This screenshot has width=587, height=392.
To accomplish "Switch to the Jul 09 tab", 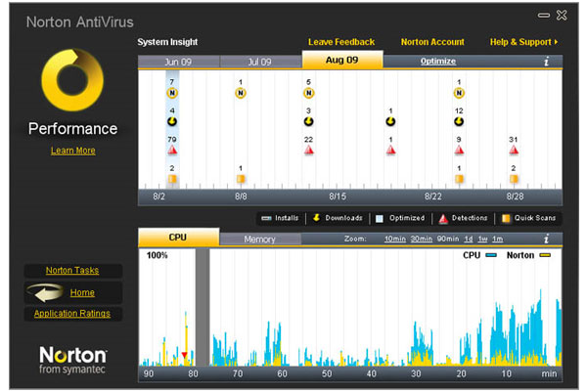I will tap(260, 62).
